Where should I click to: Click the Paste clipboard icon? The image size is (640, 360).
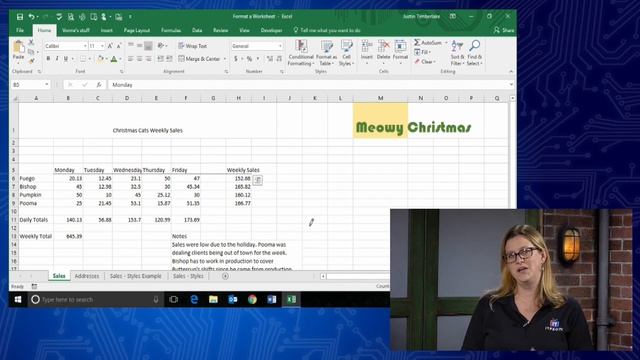tap(18, 47)
